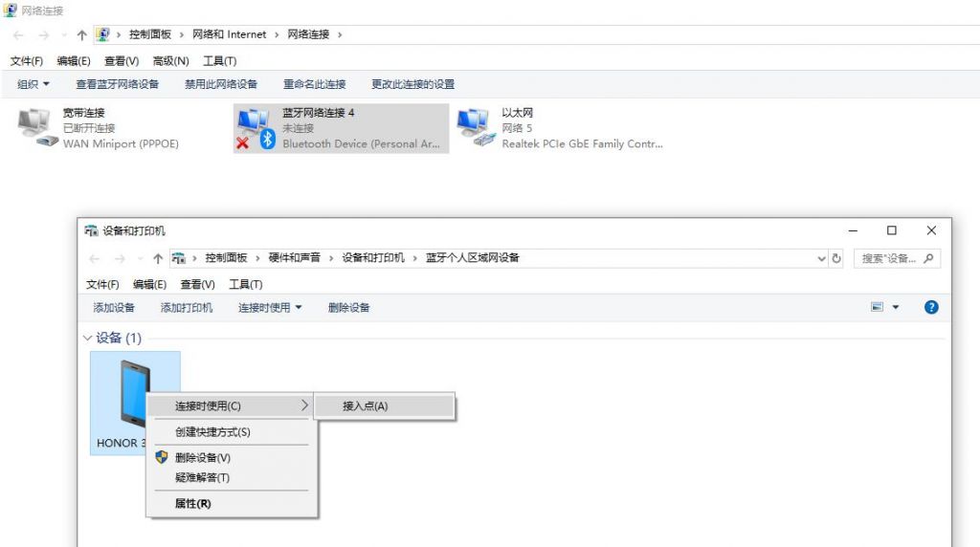This screenshot has width=980, height=547.
Task: Click up arrow in 设备和打印机 window navigation
Action: click(158, 258)
